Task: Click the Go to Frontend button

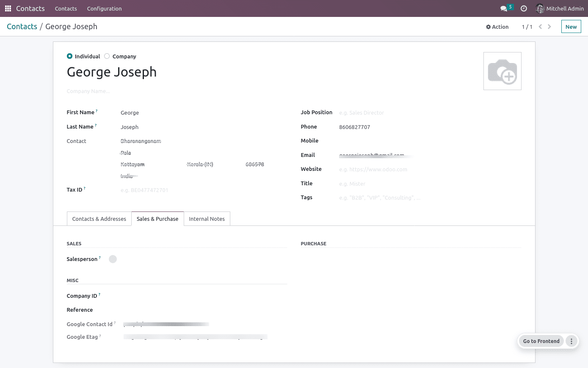Action: pyautogui.click(x=541, y=341)
